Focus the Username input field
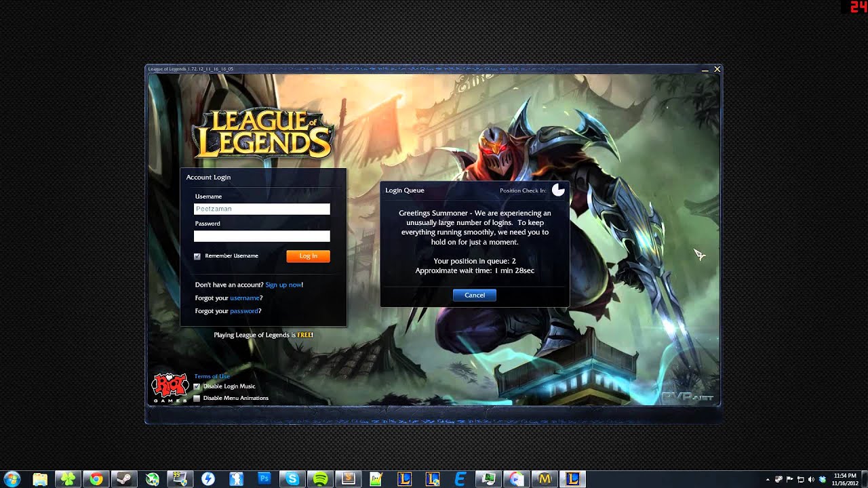 (262, 209)
